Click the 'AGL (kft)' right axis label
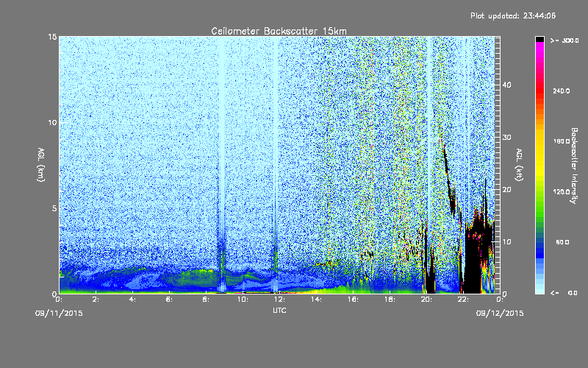Image resolution: width=588 pixels, height=368 pixels. coord(519,165)
